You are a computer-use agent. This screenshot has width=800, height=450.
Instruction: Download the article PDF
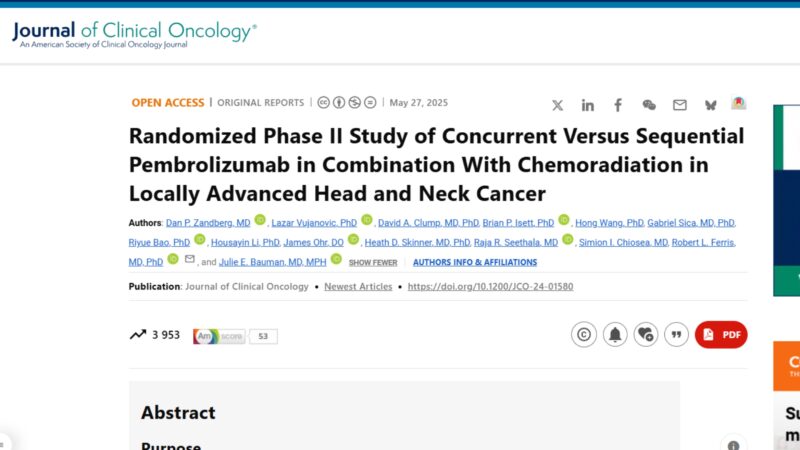tap(721, 335)
